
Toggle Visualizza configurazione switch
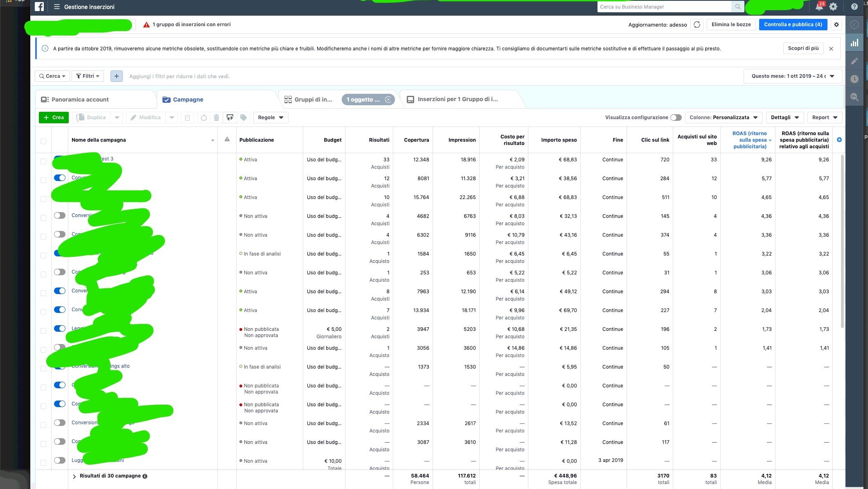click(676, 118)
